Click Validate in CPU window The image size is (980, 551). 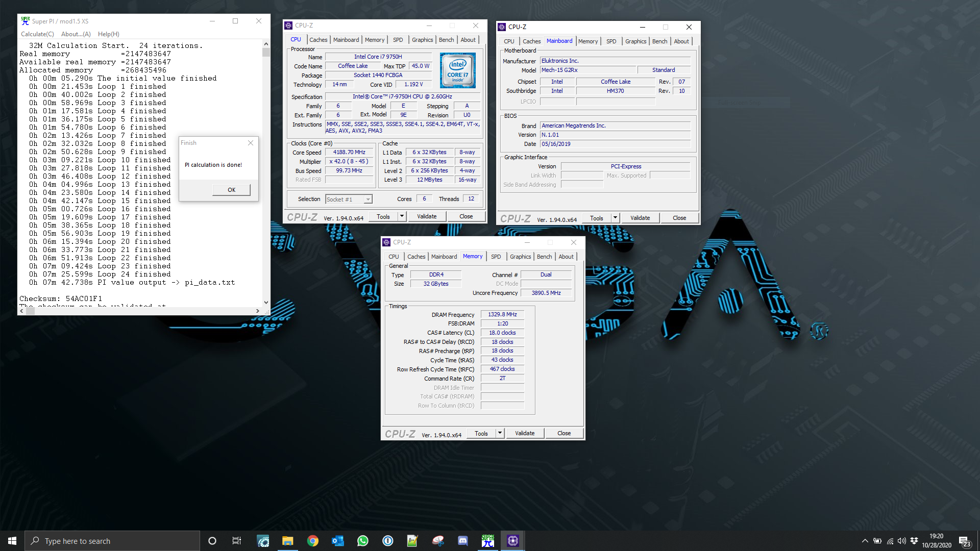click(x=427, y=217)
